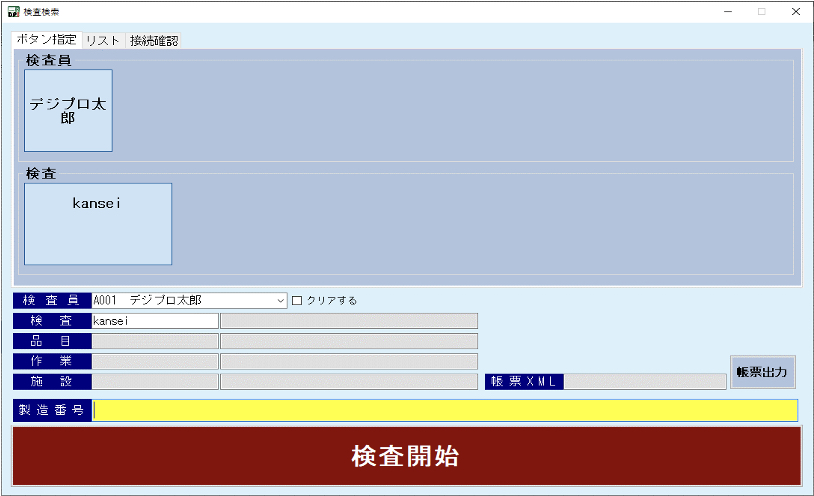Select the 接続確認 tab
Screen dimensions: 814x496
pos(154,41)
